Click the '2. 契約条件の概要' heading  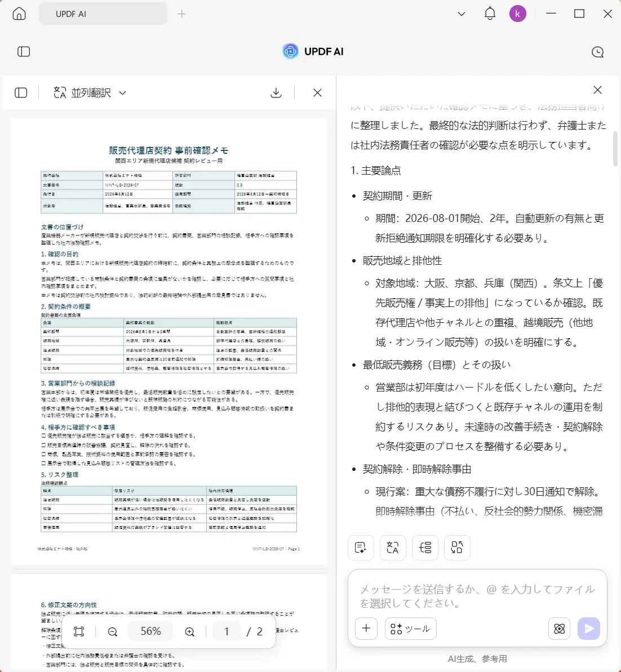tap(65, 306)
